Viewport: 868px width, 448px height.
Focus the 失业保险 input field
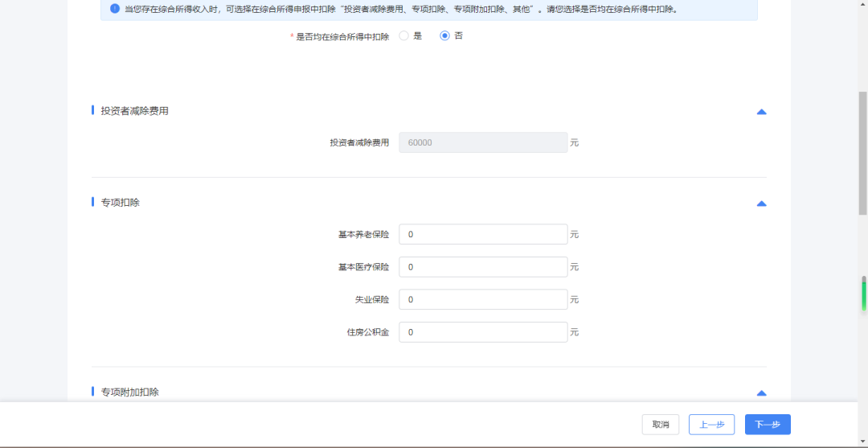(x=483, y=299)
